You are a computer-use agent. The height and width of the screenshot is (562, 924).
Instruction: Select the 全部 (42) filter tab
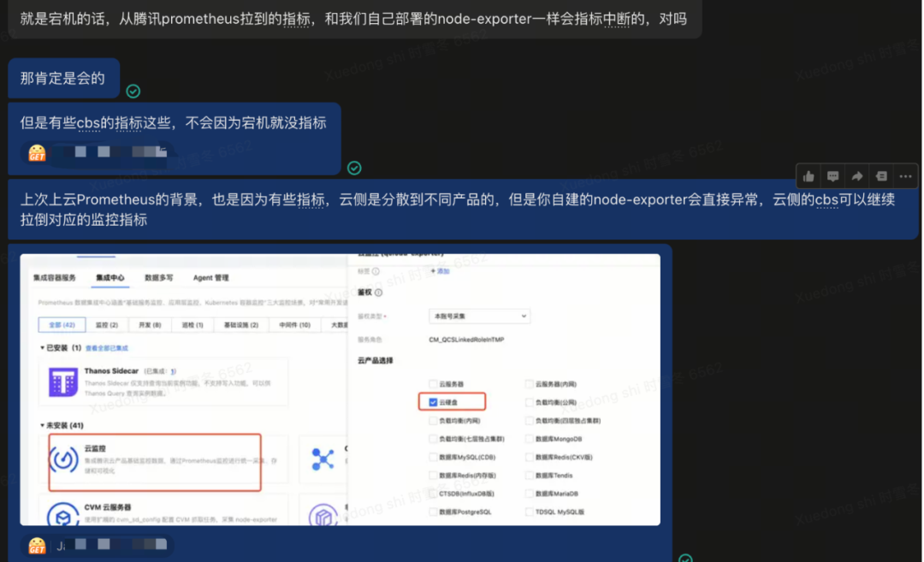coord(62,324)
